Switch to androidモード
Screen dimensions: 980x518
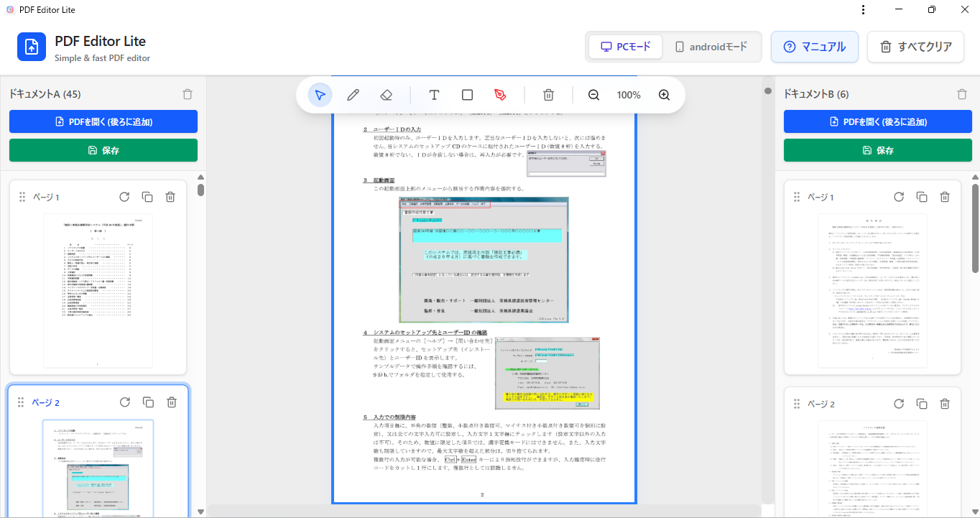(x=711, y=47)
